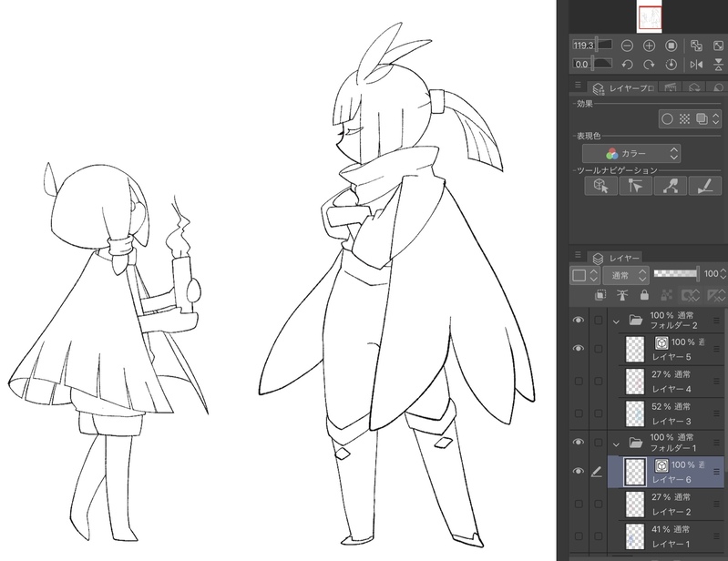The image size is (728, 561).
Task: Click the border effect circle icon
Action: click(x=667, y=119)
